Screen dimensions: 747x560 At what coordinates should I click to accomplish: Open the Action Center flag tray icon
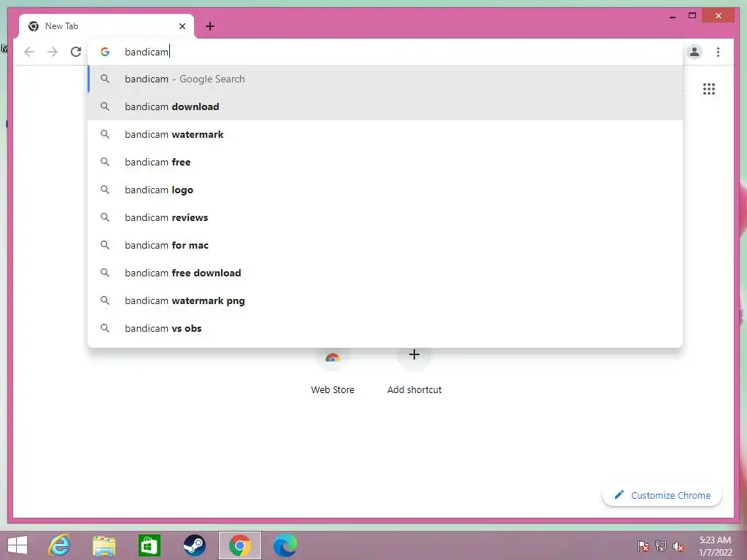click(x=643, y=546)
